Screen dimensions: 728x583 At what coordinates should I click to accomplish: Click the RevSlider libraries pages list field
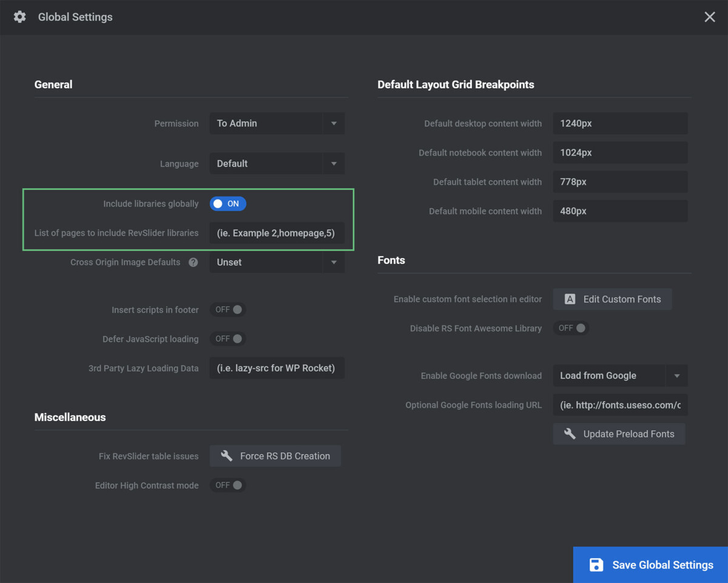(277, 233)
